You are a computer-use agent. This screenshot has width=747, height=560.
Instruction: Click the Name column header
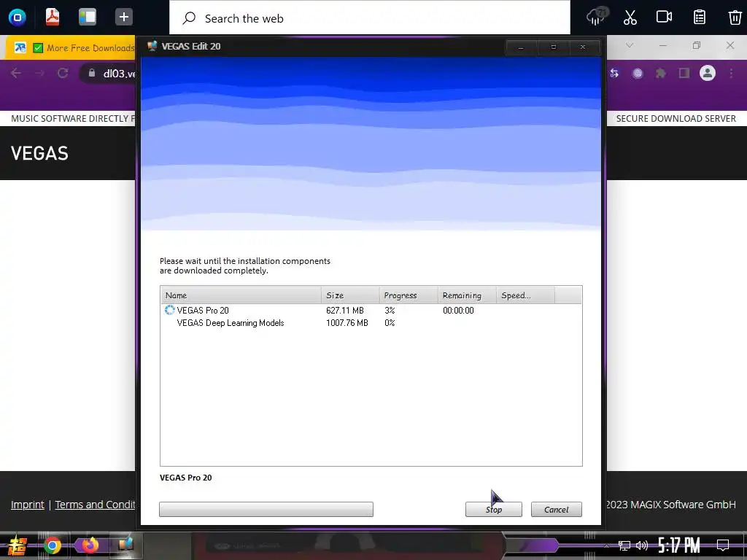point(241,295)
